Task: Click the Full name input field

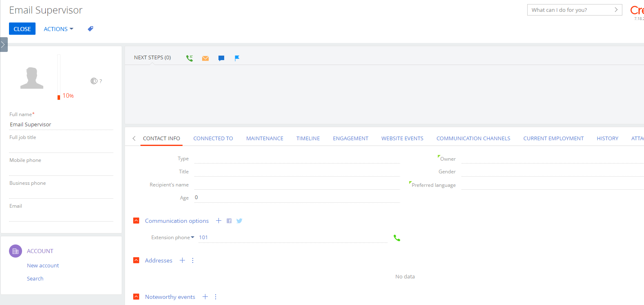Action: pos(61,125)
